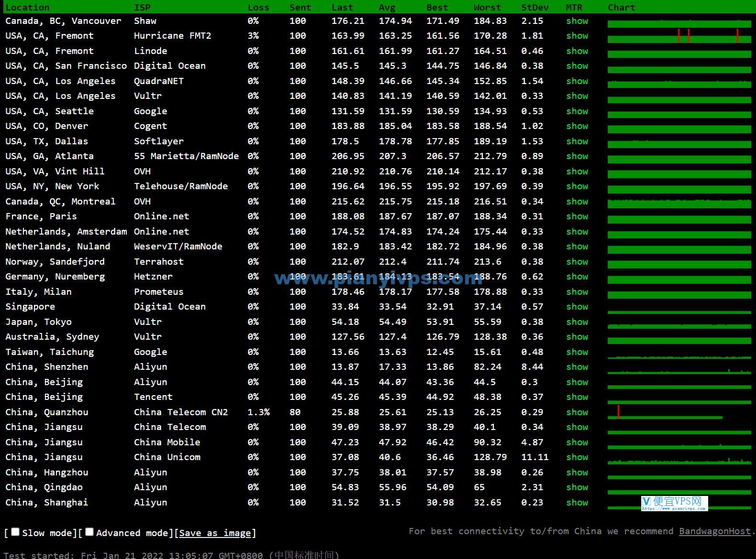Show MTR for Paris Online.net row
756x559 pixels.
(577, 216)
